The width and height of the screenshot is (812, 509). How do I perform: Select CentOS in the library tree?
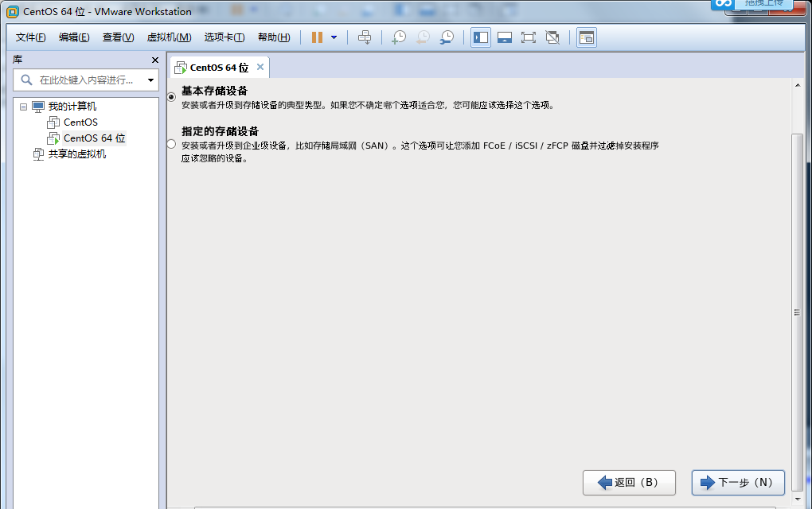tap(81, 122)
